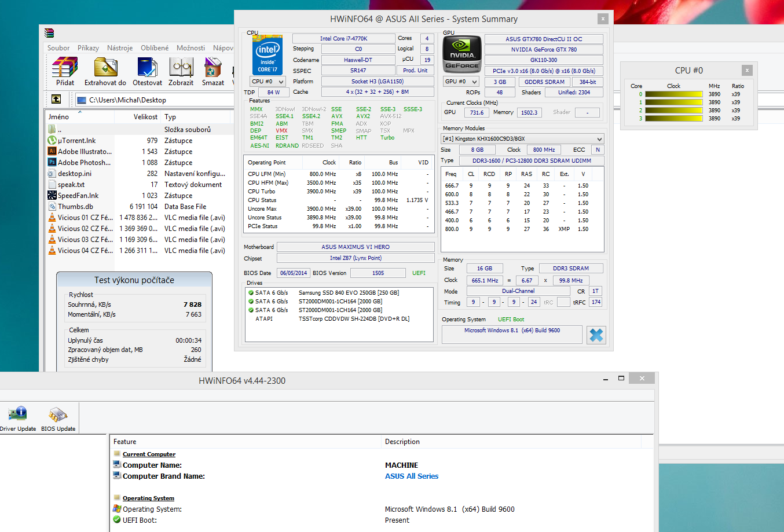Click the desktop.ini file icon
This screenshot has width=784, height=532.
coord(52,174)
